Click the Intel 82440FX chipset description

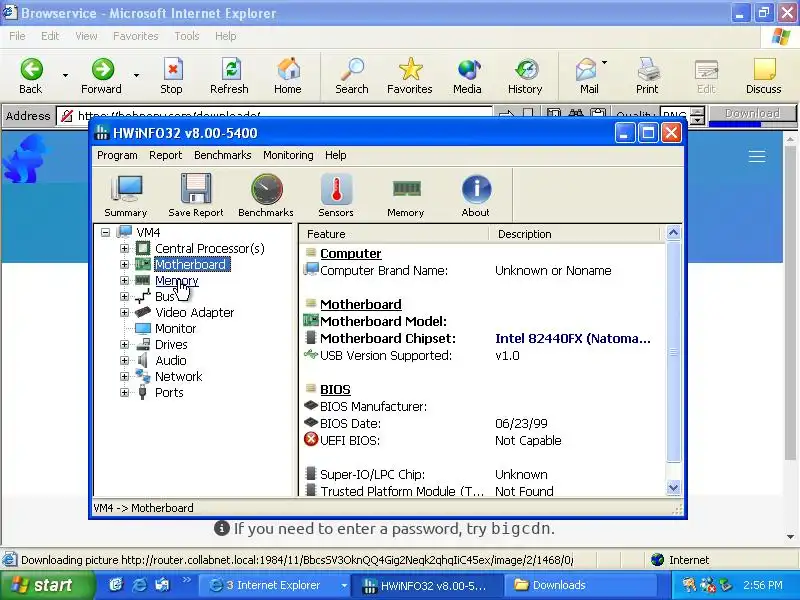[x=573, y=338]
